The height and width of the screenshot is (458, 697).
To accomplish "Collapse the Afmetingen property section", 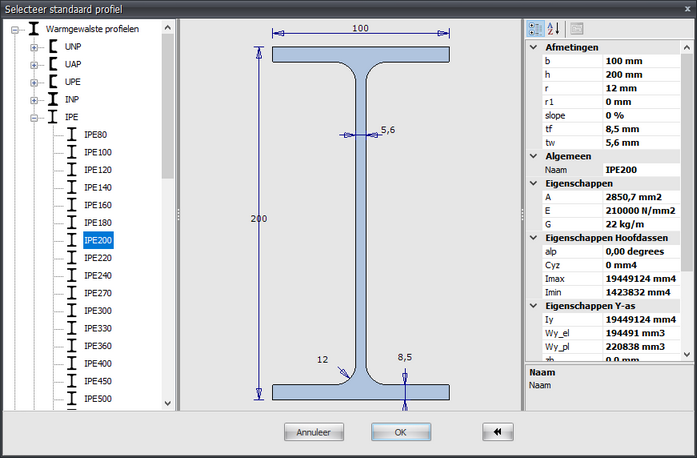I will (x=533, y=47).
